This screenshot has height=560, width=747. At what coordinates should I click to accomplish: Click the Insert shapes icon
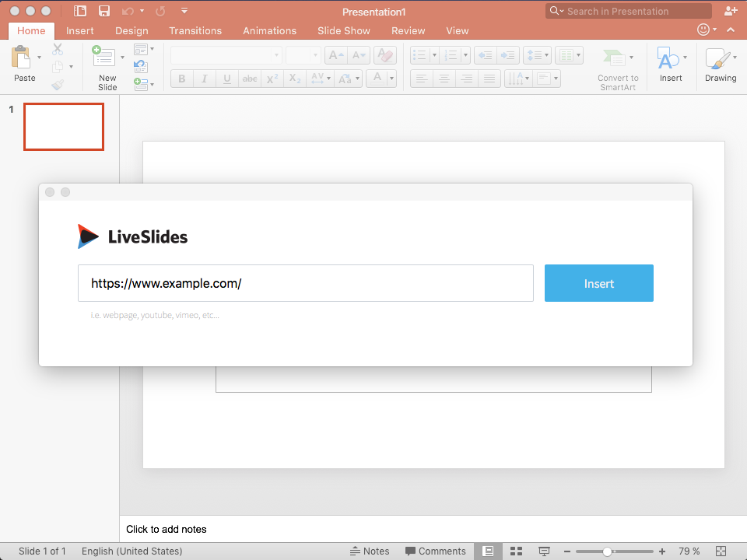(x=668, y=58)
